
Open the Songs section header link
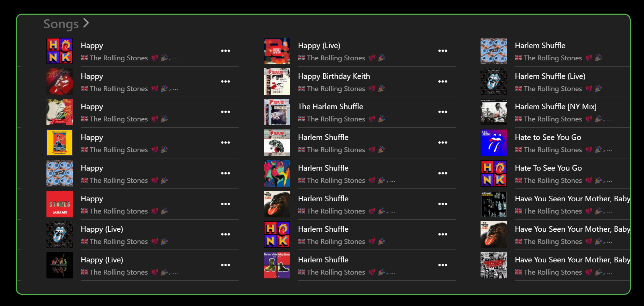[66, 24]
